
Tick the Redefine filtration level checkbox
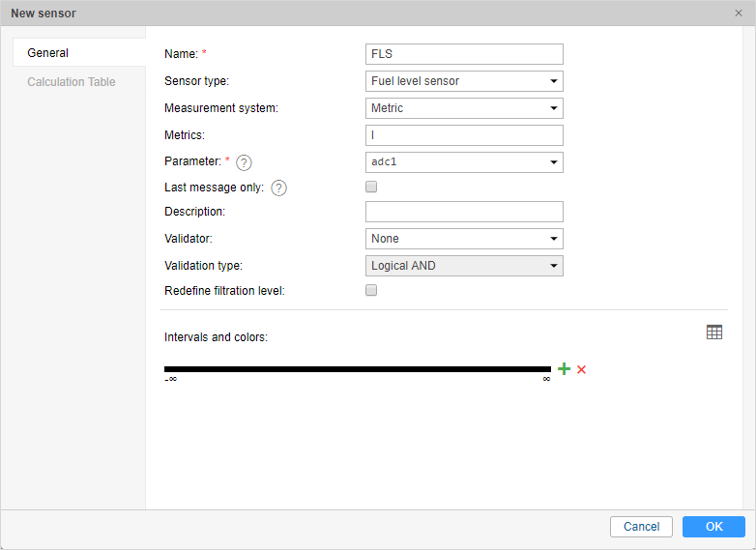371,290
